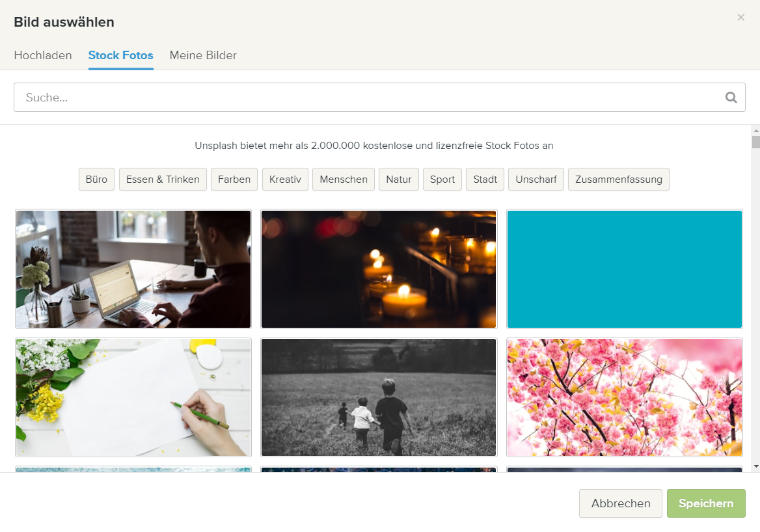The width and height of the screenshot is (760, 532).
Task: Select the Stock Fotos tab
Action: pos(120,55)
